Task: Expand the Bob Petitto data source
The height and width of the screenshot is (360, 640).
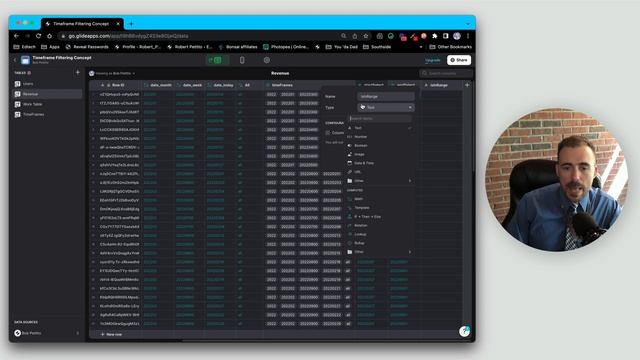Action: [78, 333]
